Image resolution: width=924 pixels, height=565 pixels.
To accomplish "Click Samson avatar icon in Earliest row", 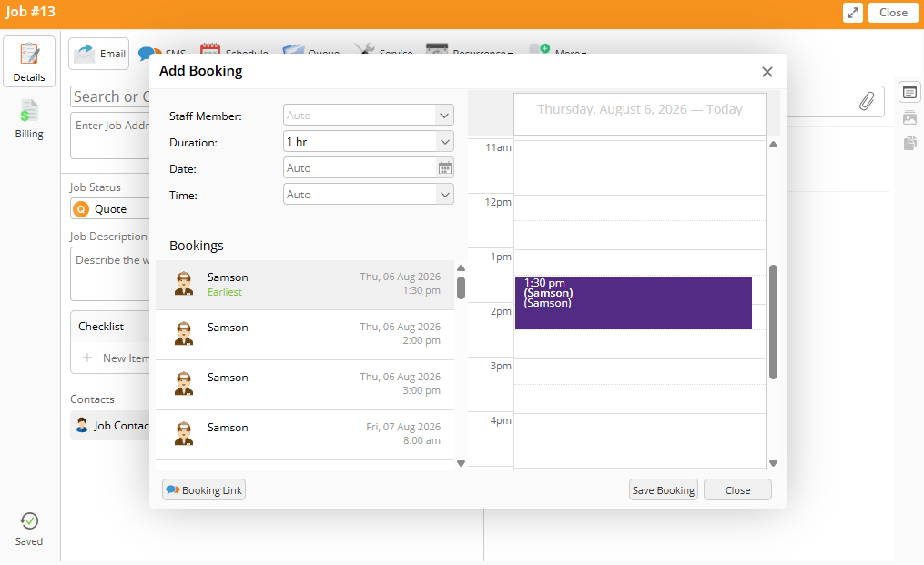I will pyautogui.click(x=184, y=283).
